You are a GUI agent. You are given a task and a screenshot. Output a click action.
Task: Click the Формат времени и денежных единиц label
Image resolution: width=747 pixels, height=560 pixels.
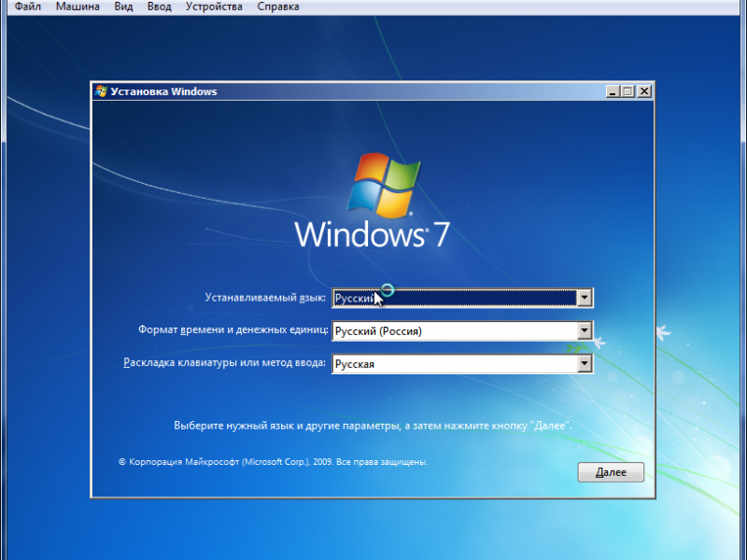point(233,329)
